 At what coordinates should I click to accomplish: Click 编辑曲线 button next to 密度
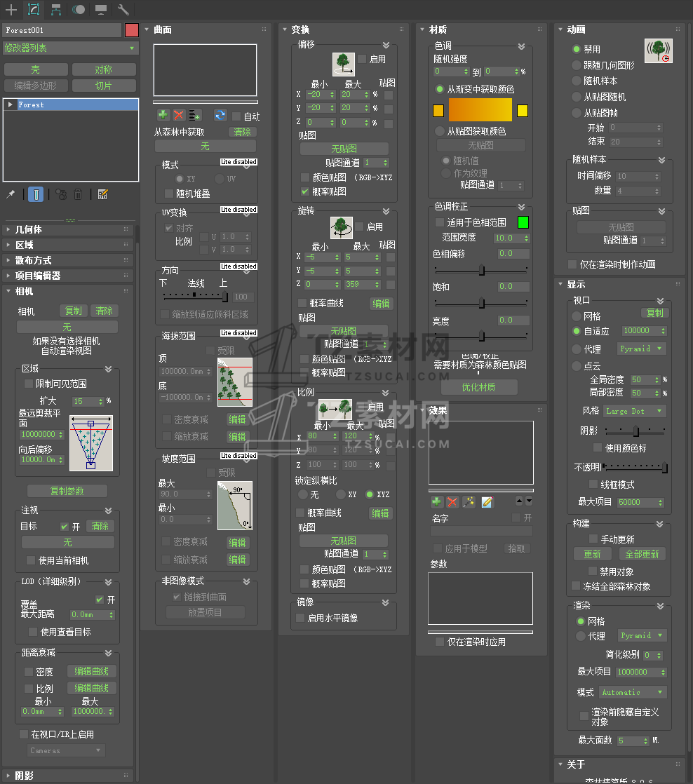(x=91, y=671)
